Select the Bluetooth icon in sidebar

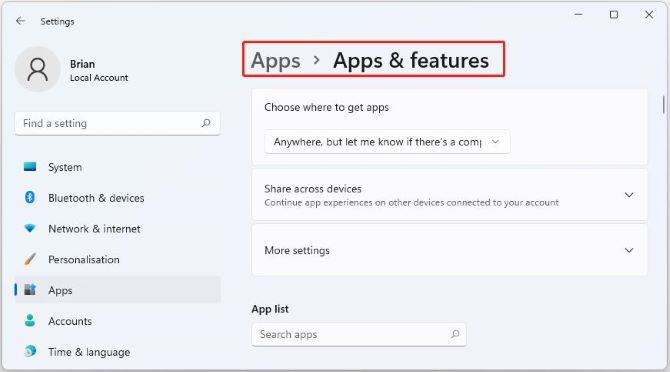click(30, 197)
